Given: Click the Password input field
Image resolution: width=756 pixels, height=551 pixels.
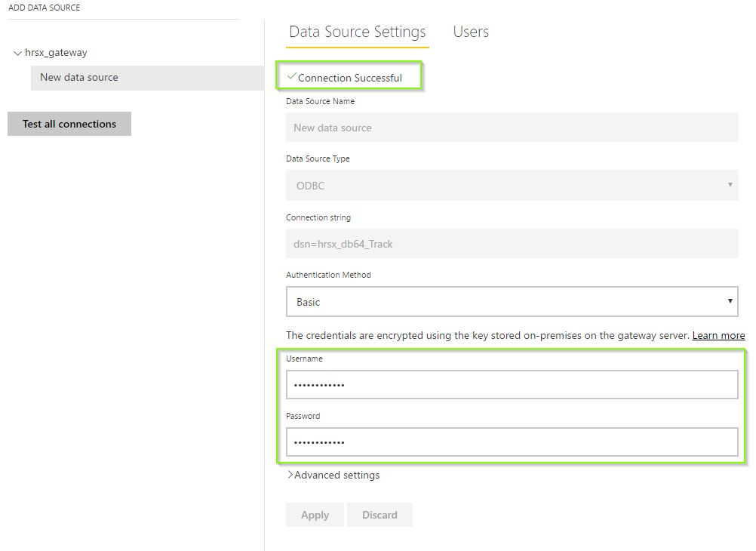Looking at the screenshot, I should pyautogui.click(x=512, y=442).
